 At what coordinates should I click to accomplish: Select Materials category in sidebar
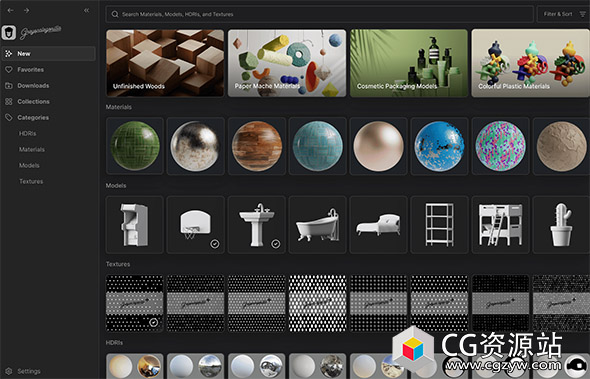point(32,149)
